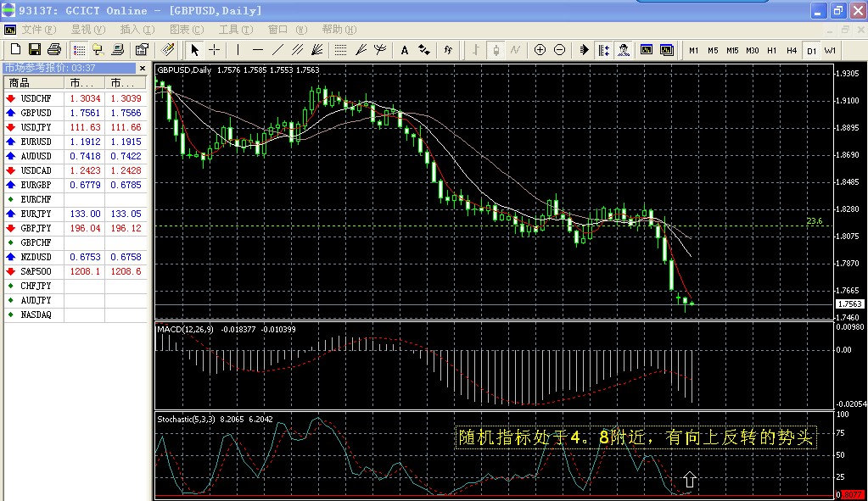The height and width of the screenshot is (501, 868).
Task: Close the Market Watch panel
Action: (143, 68)
